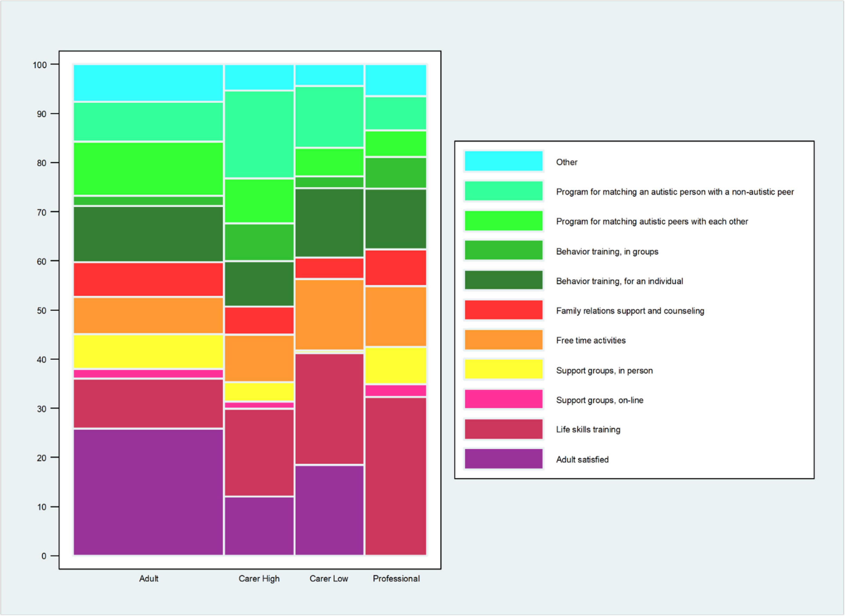
Task: Select the non-autistic peer program legend label
Action: tap(675, 192)
